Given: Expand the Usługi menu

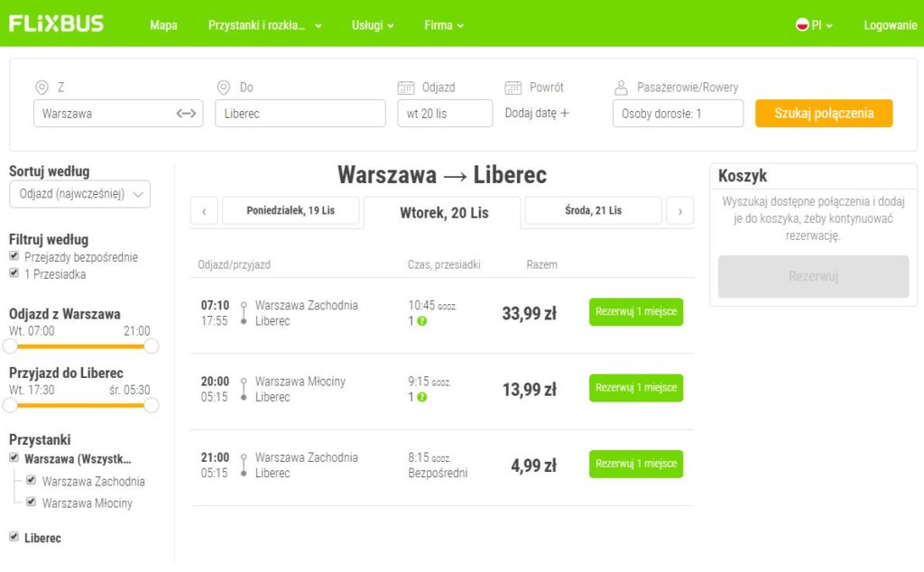Looking at the screenshot, I should pyautogui.click(x=373, y=25).
